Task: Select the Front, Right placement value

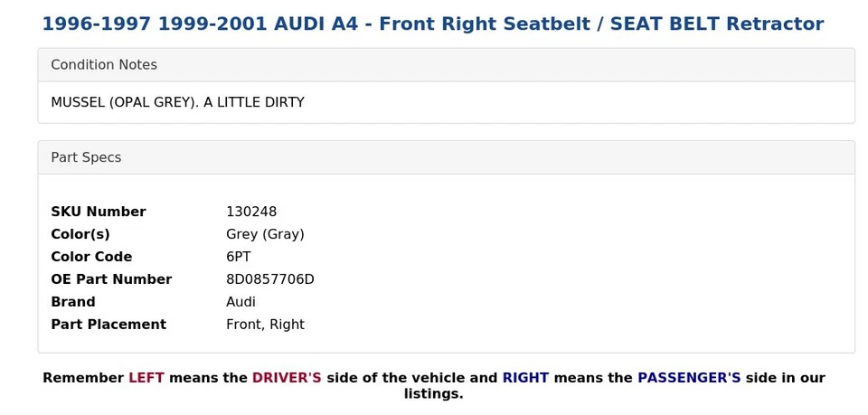Action: (x=265, y=325)
